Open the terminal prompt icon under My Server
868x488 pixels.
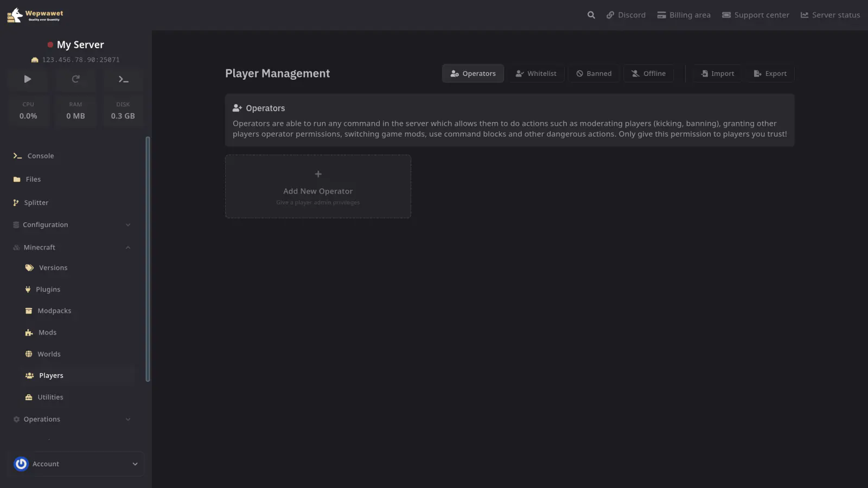123,79
